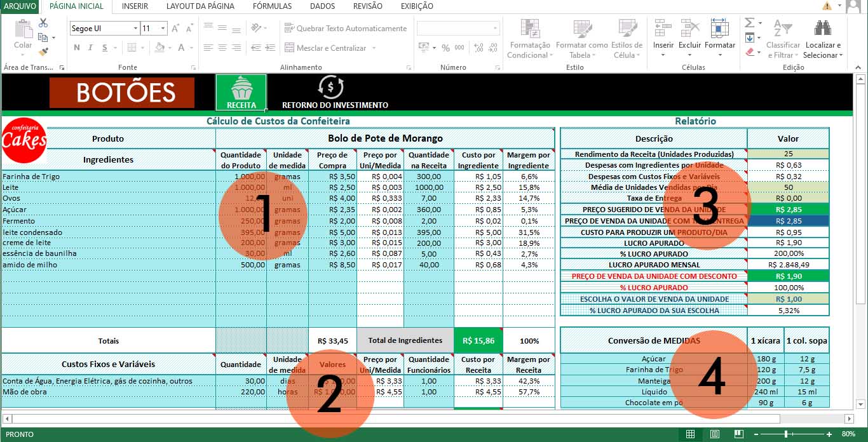Click the increase decimal places icon

[477, 48]
